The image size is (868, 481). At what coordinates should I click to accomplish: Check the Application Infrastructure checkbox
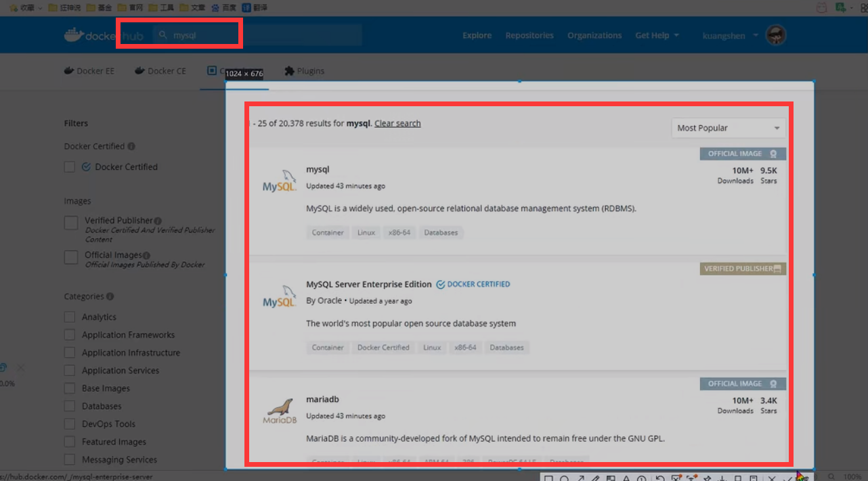pos(69,352)
